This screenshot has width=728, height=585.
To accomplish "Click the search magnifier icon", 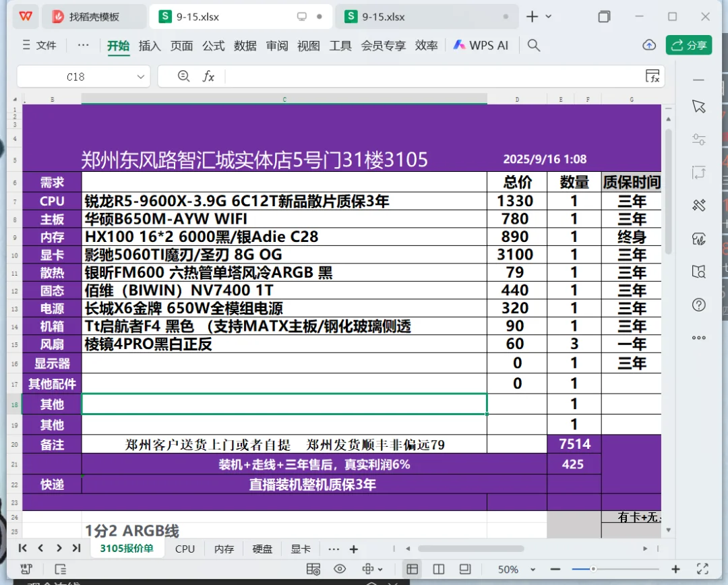I will pyautogui.click(x=534, y=45).
